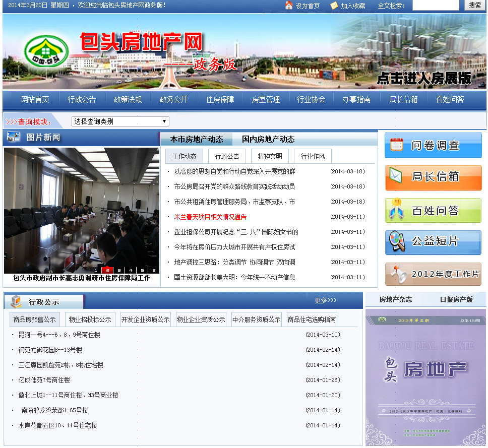Open the 选择查询类别 dropdown
This screenshot has width=488, height=448.
tap(119, 121)
